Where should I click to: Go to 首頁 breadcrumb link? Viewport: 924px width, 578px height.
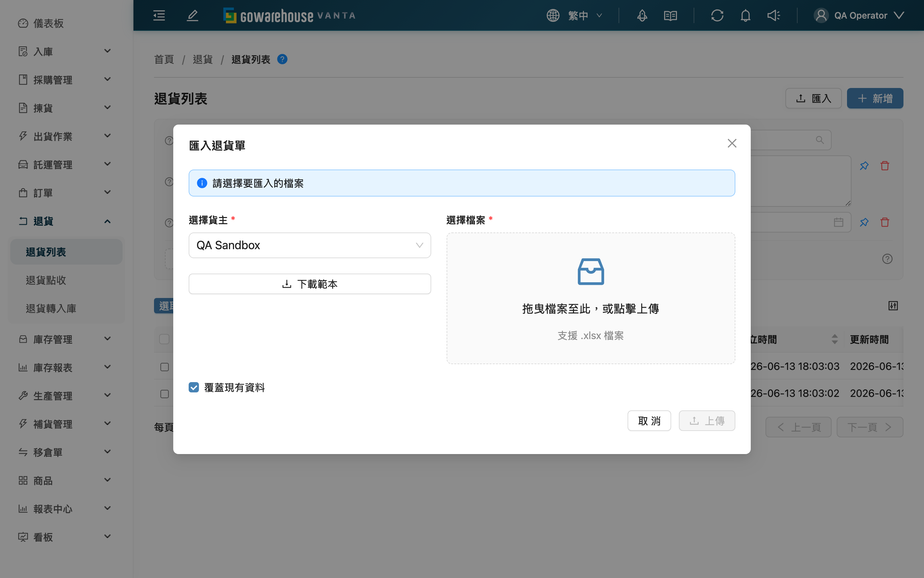(164, 59)
